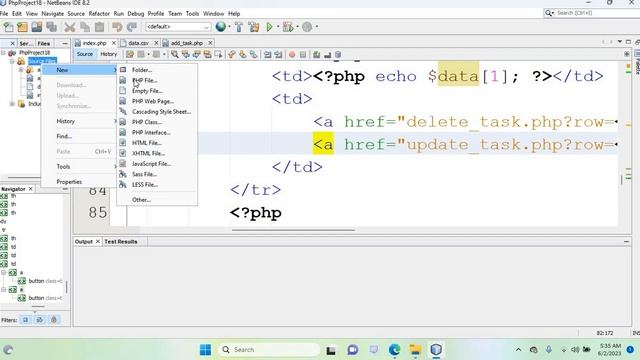Click the second Navigator filter icon

point(40,320)
